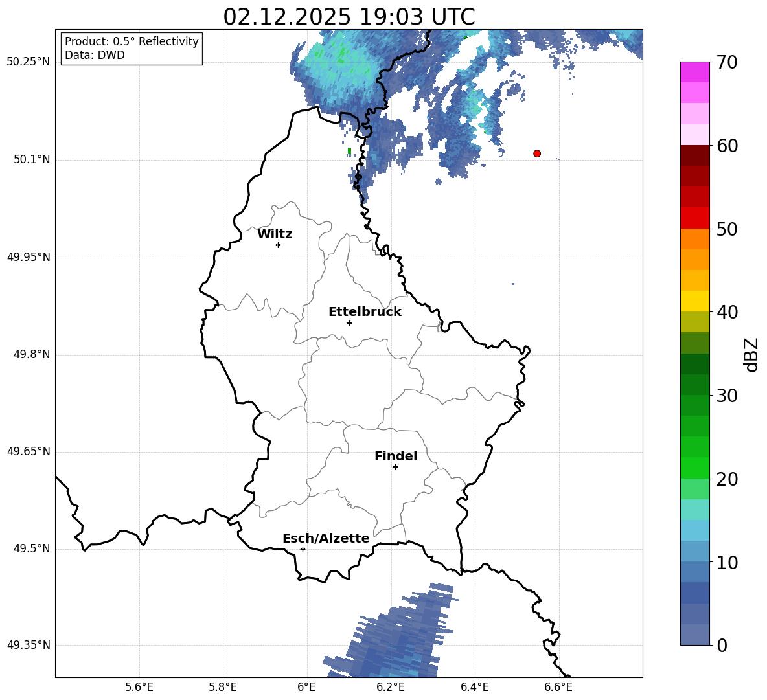Click the Ettelbruck station cross marker
Viewport: 767px width, 700px height.
349,322
